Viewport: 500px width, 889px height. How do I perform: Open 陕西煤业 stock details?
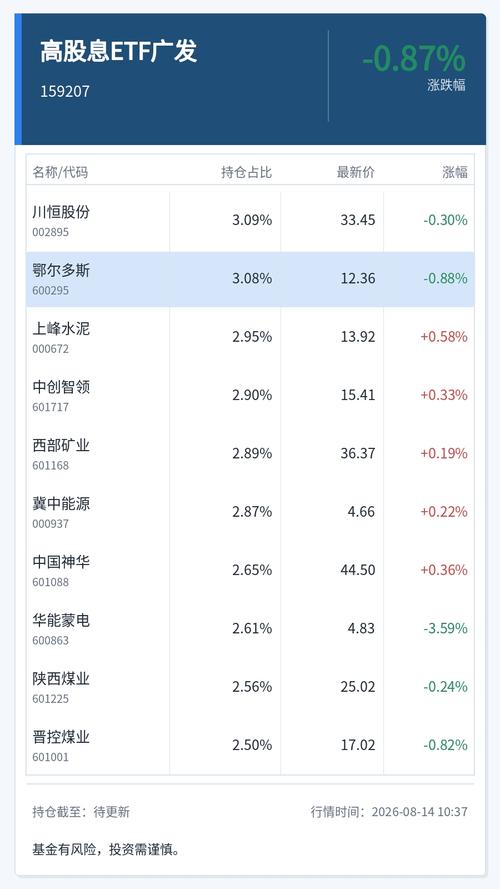pyautogui.click(x=250, y=687)
